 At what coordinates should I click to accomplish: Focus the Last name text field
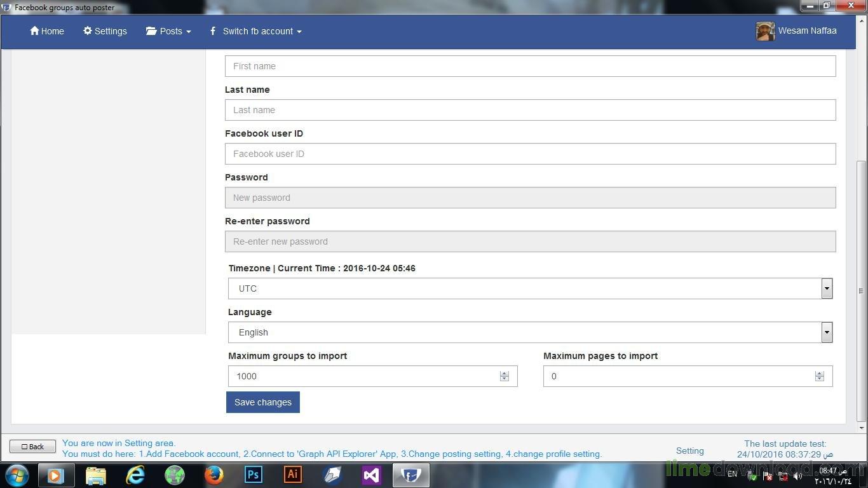click(530, 110)
